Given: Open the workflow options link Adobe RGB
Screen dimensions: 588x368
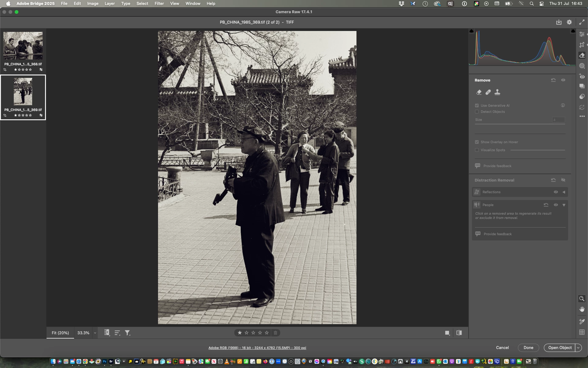Looking at the screenshot, I should pos(257,348).
